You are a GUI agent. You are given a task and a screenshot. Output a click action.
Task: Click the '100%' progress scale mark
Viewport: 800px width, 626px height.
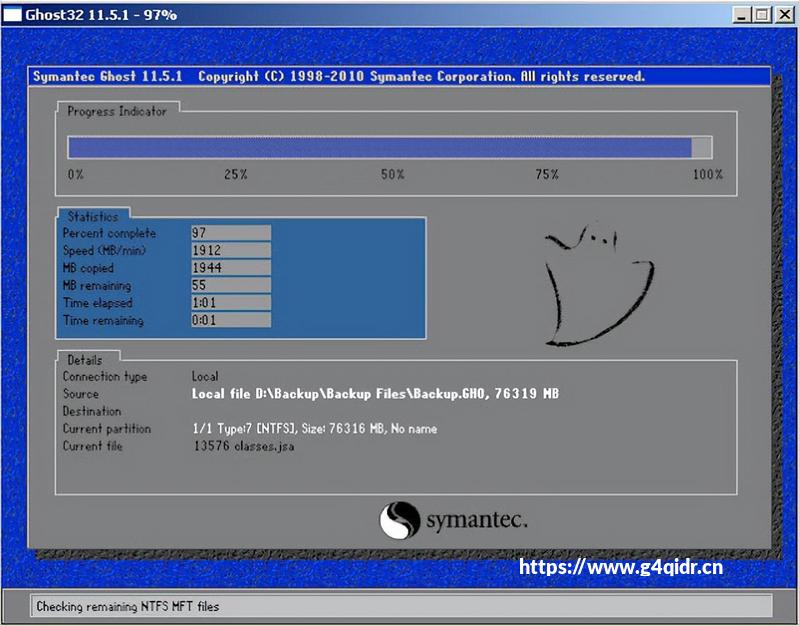(x=708, y=174)
